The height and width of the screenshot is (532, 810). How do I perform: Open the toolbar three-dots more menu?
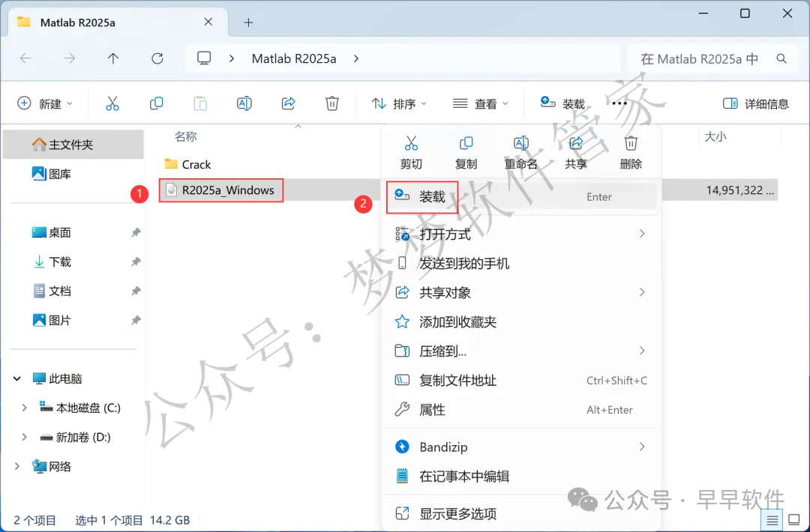619,103
